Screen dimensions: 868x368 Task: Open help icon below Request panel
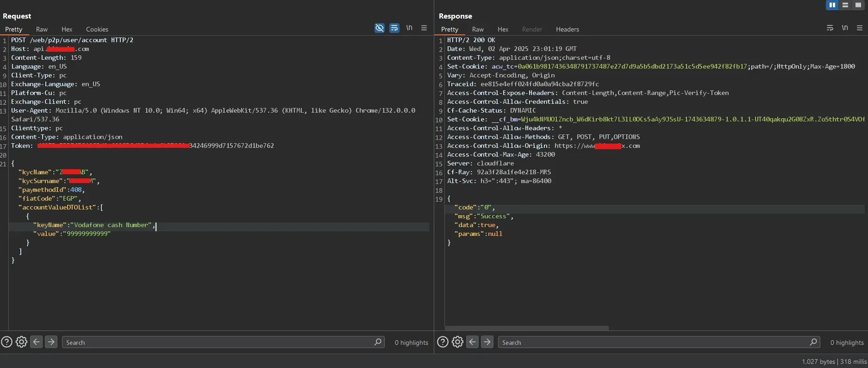click(x=6, y=342)
